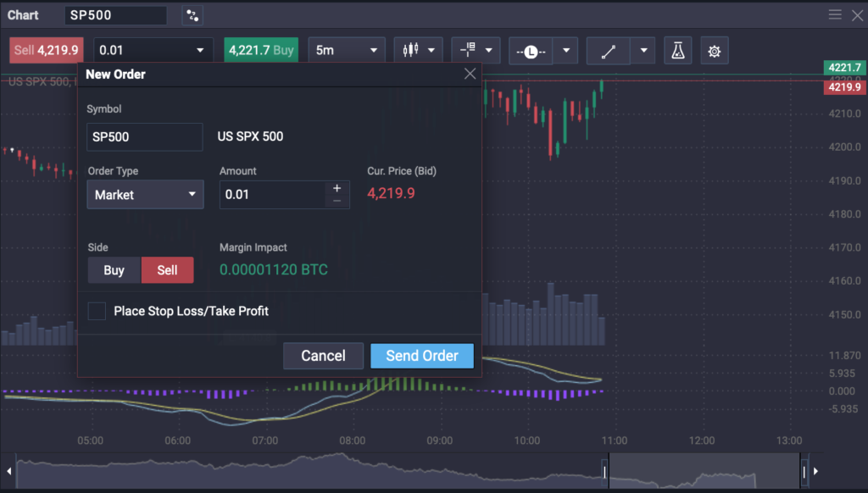Click the symbol linking icon beside SP500
Viewport: 868px width, 493px height.
[192, 14]
